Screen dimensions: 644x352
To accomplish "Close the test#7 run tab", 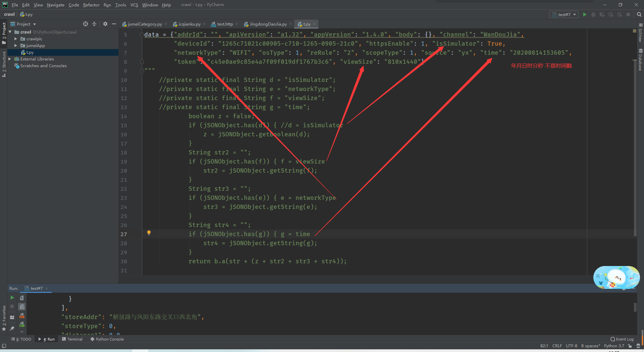I will tap(47, 289).
